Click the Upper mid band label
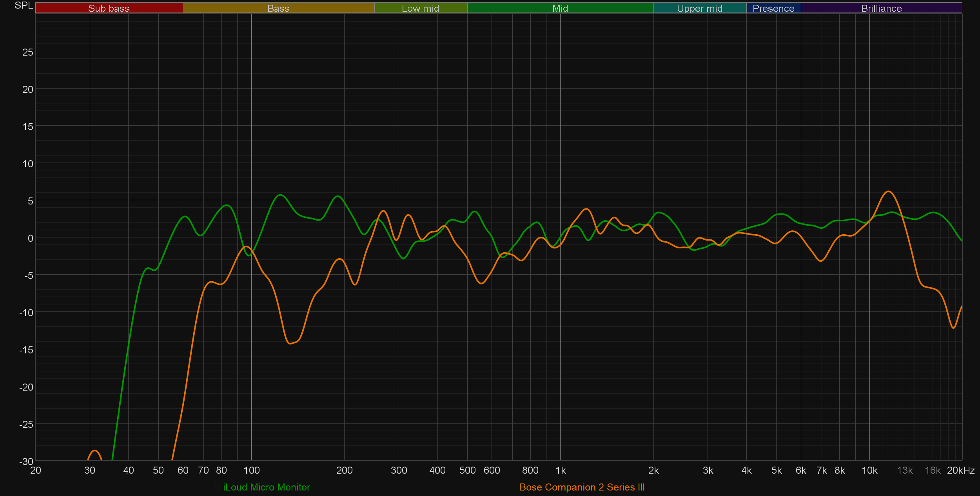Screen dimensions: 980x496 click(x=699, y=8)
